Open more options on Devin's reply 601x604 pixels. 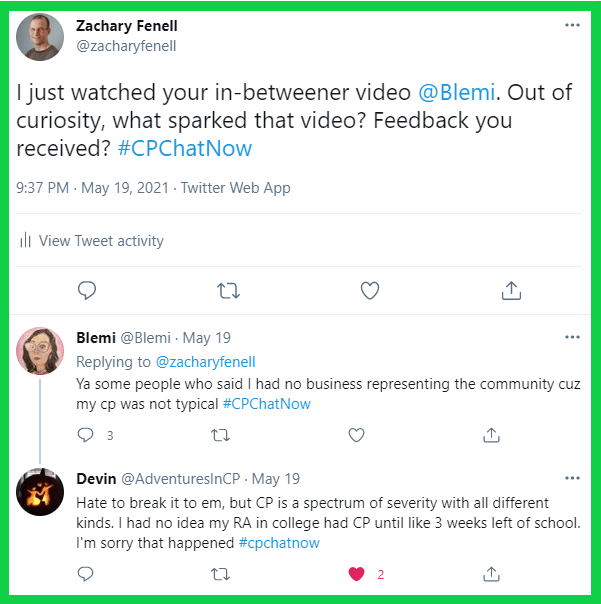click(x=572, y=478)
